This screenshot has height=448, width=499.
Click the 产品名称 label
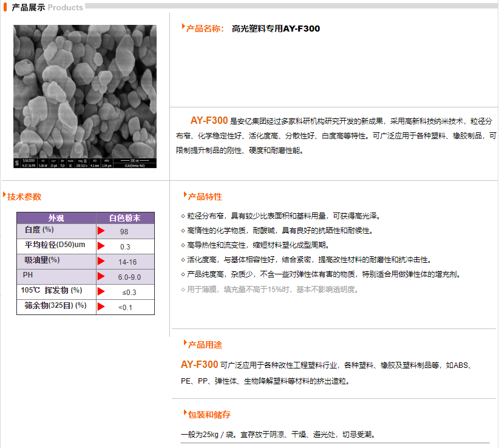point(205,29)
